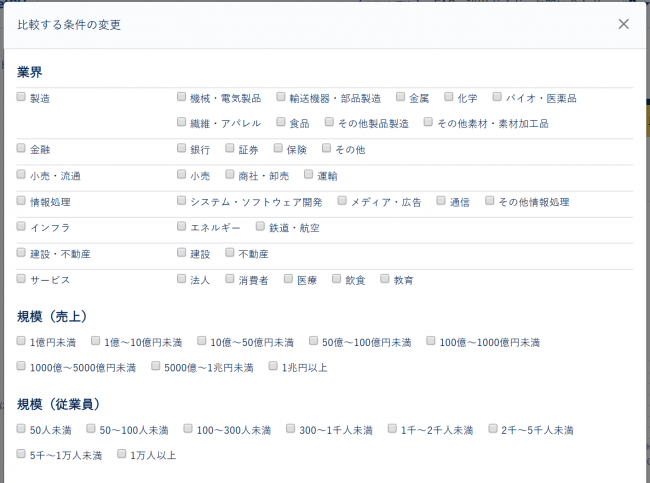Check 1億〜10億円未満 sales checkbox
650x483 pixels.
pos(95,341)
